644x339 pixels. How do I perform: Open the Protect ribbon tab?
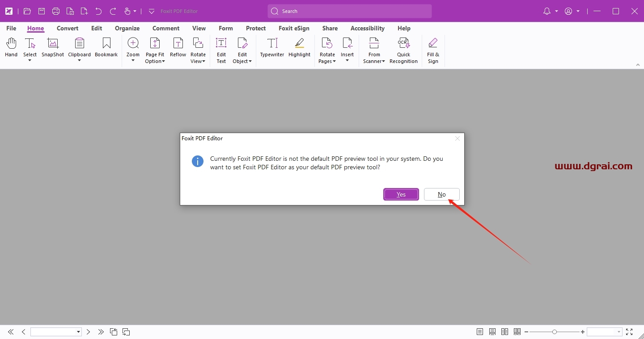tap(256, 28)
